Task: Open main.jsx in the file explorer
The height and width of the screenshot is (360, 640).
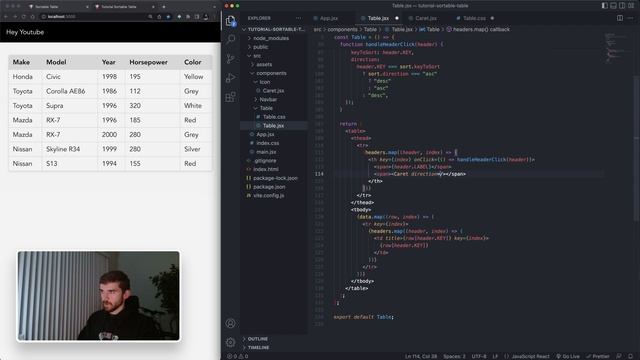Action: click(266, 152)
